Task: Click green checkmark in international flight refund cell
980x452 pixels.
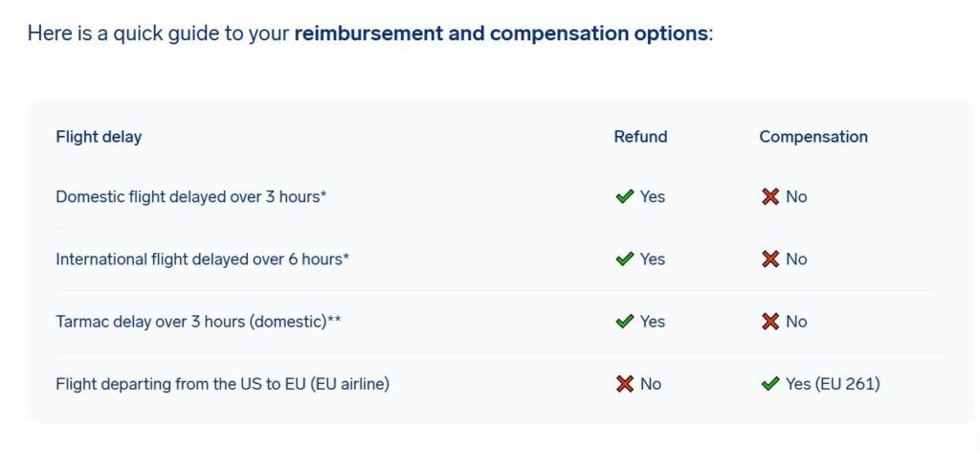Action: [x=625, y=259]
